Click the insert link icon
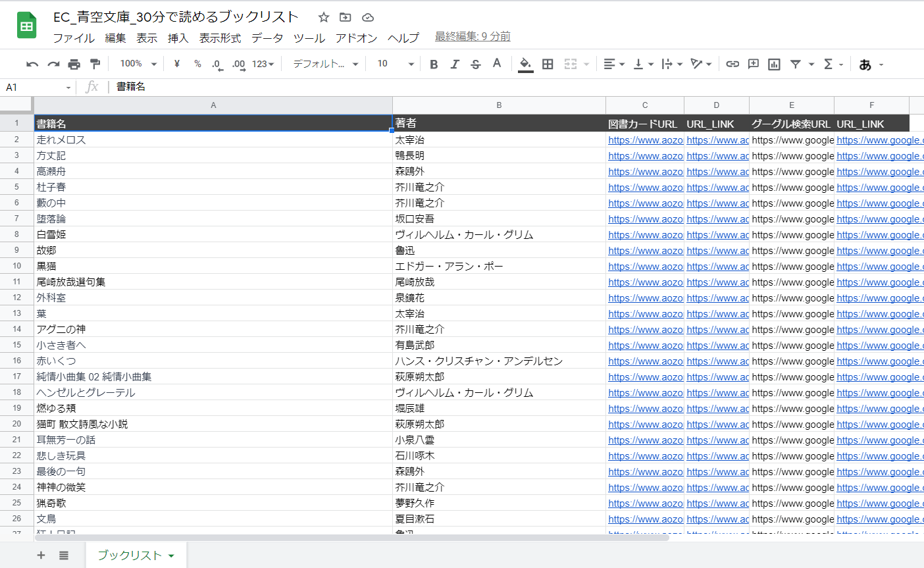The image size is (924, 568). pyautogui.click(x=732, y=64)
